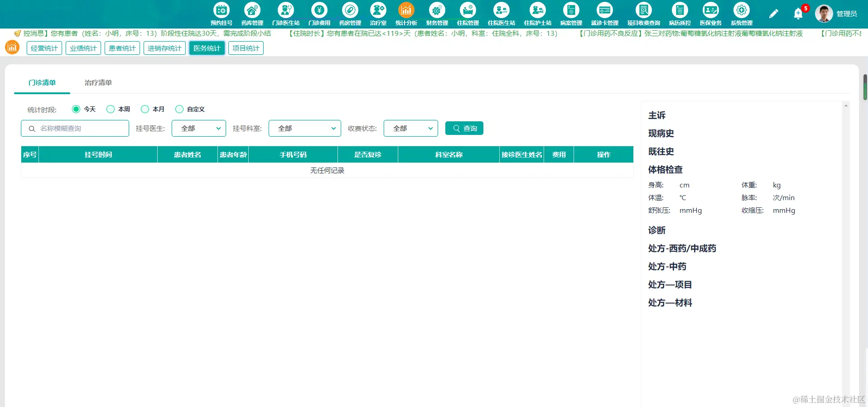This screenshot has width=868, height=407.
Task: Open the 患者统计 sub-menu
Action: [x=122, y=48]
